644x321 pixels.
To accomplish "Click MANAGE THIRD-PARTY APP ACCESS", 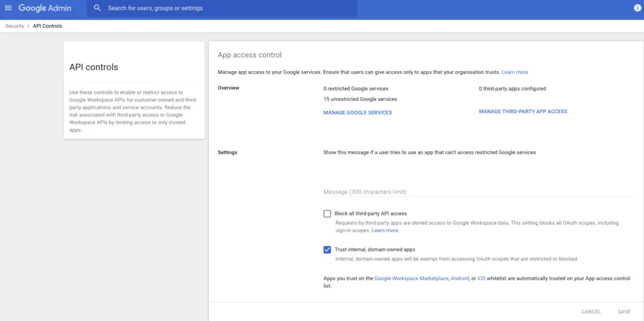I will (x=523, y=111).
